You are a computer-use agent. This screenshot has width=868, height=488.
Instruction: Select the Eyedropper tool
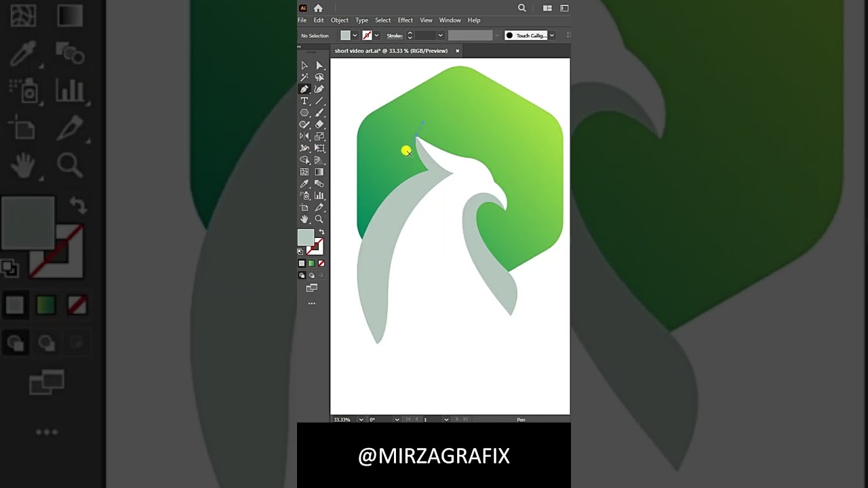pyautogui.click(x=304, y=184)
